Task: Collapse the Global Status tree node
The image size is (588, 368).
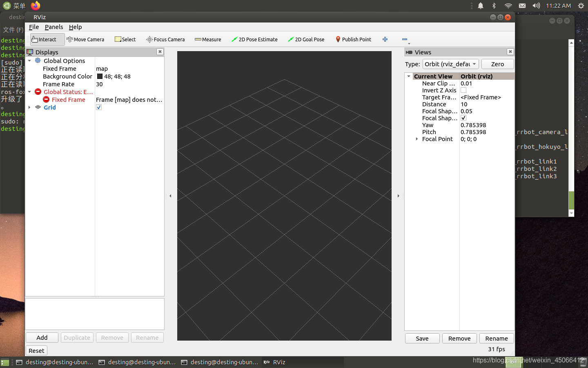Action: (29, 92)
